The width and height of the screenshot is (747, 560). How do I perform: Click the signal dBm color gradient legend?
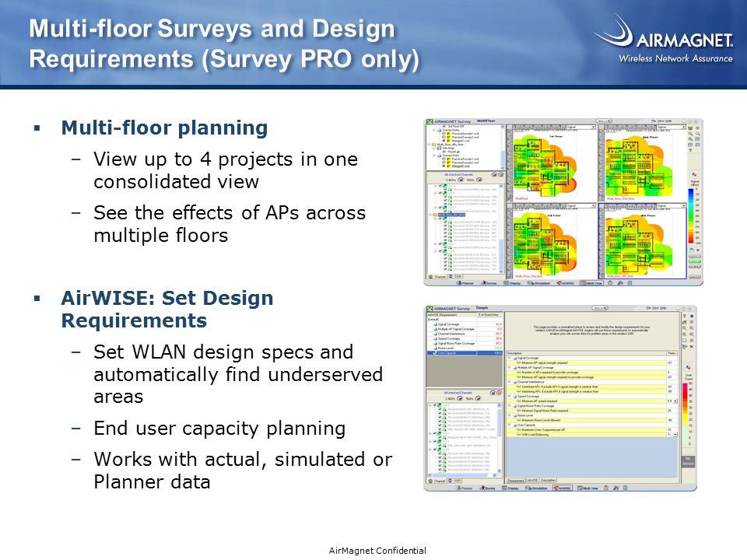point(691,215)
